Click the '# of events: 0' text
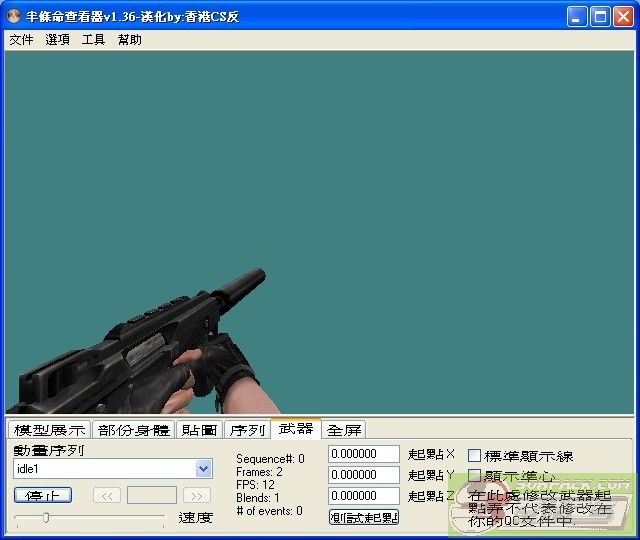The image size is (640, 540). [269, 511]
